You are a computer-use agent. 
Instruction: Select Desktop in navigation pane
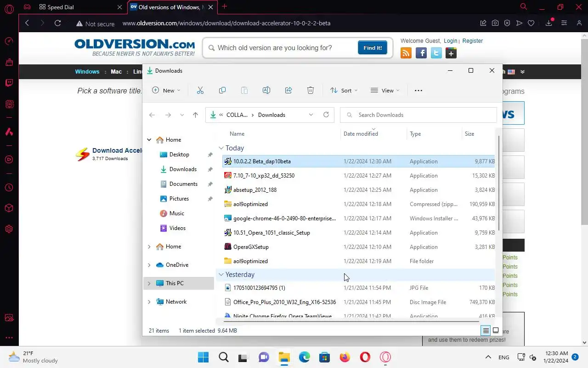(x=179, y=155)
